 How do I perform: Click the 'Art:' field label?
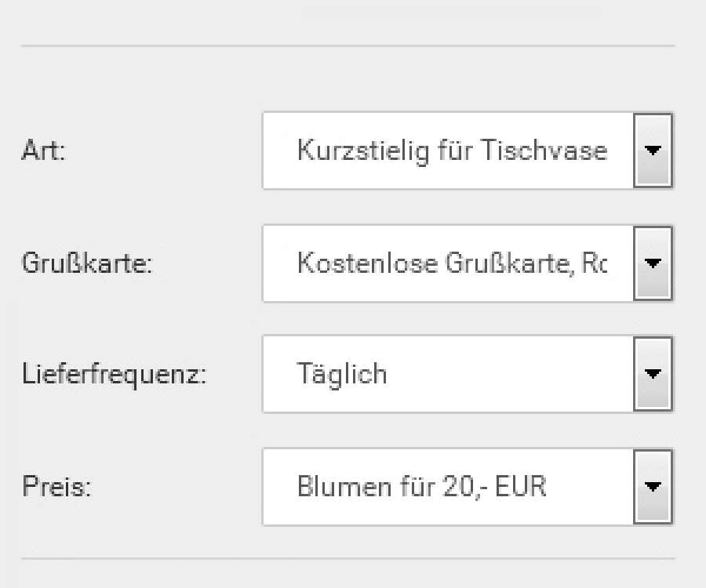pyautogui.click(x=43, y=151)
